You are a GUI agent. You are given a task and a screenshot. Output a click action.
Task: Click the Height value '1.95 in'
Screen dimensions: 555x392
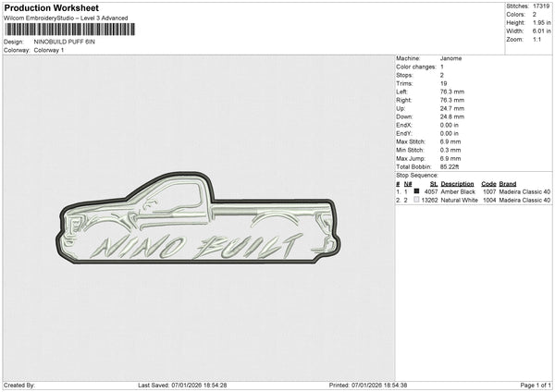click(x=542, y=22)
